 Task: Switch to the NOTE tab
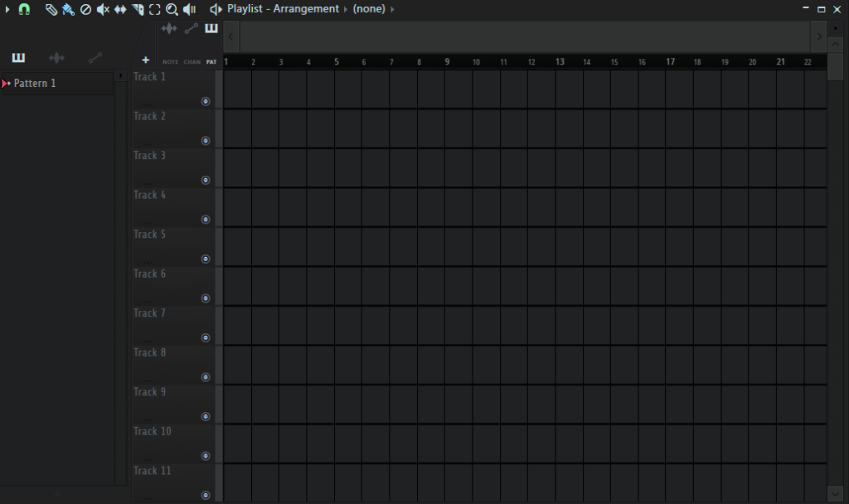[170, 62]
